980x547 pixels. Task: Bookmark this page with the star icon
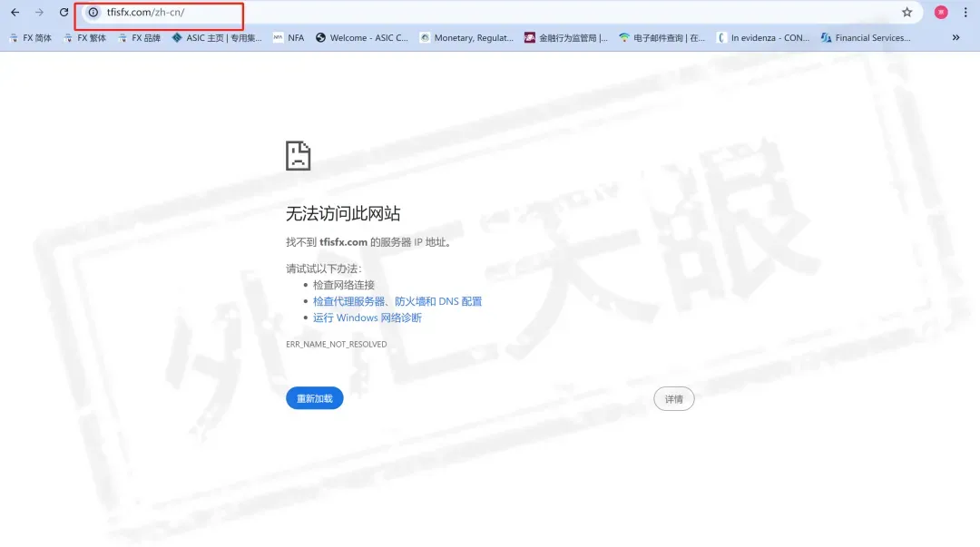[906, 12]
